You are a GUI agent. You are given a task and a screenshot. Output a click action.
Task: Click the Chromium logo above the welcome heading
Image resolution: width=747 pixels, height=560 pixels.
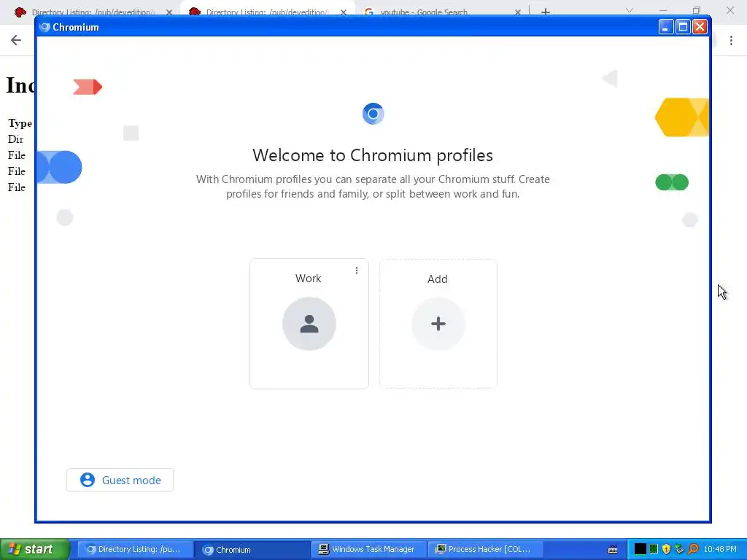point(373,114)
